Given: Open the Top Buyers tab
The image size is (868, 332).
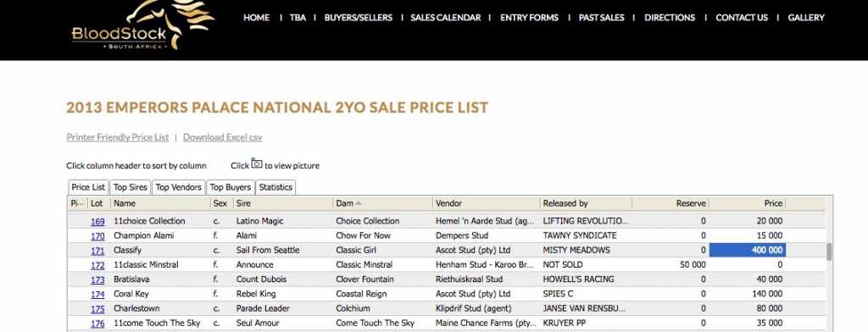Looking at the screenshot, I should coord(231,187).
